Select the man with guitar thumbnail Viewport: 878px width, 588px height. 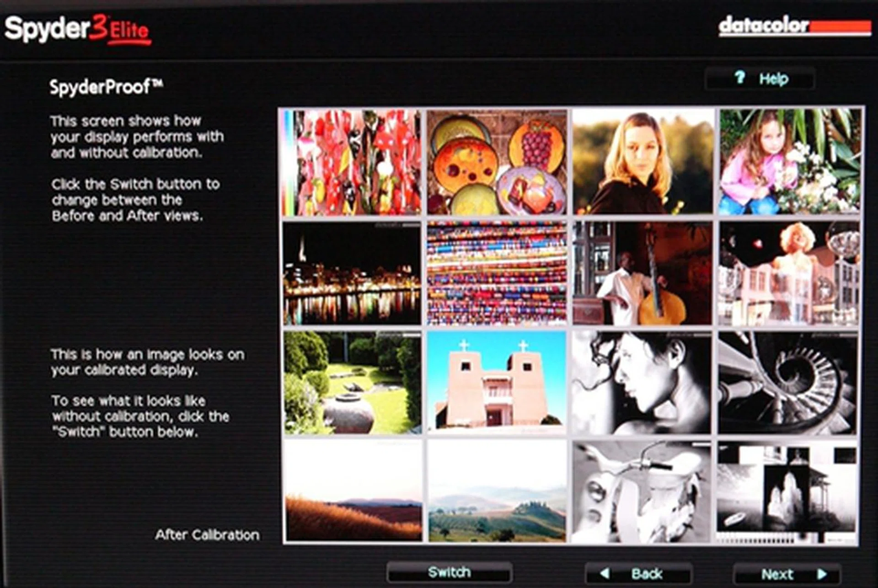pos(642,273)
